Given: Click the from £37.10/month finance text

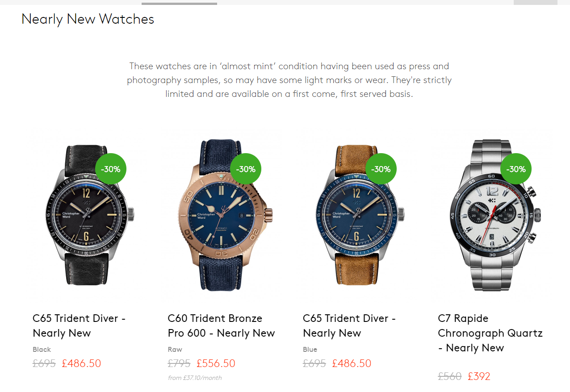Looking at the screenshot, I should [195, 378].
